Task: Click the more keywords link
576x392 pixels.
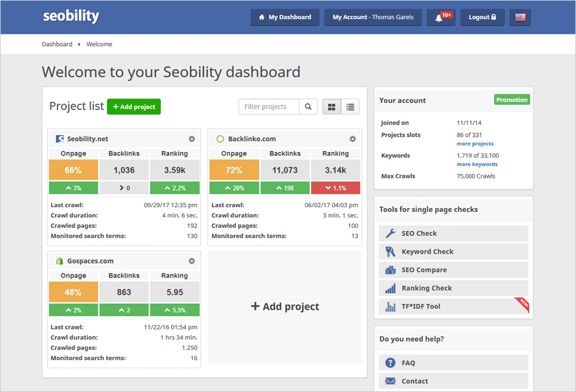Action: (x=477, y=164)
